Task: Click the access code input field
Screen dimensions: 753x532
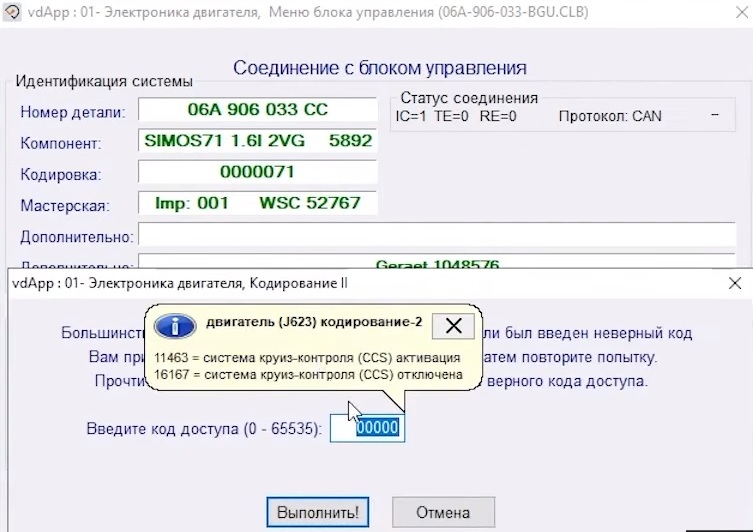Action: (367, 427)
